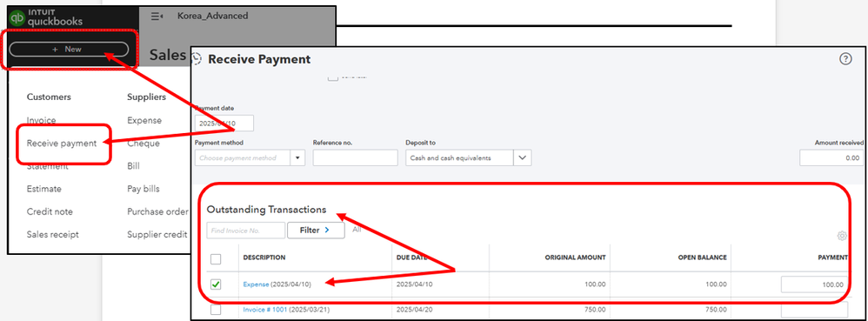The height and width of the screenshot is (321, 868).
Task: Open the Invoice # 1001 link
Action: pos(265,310)
